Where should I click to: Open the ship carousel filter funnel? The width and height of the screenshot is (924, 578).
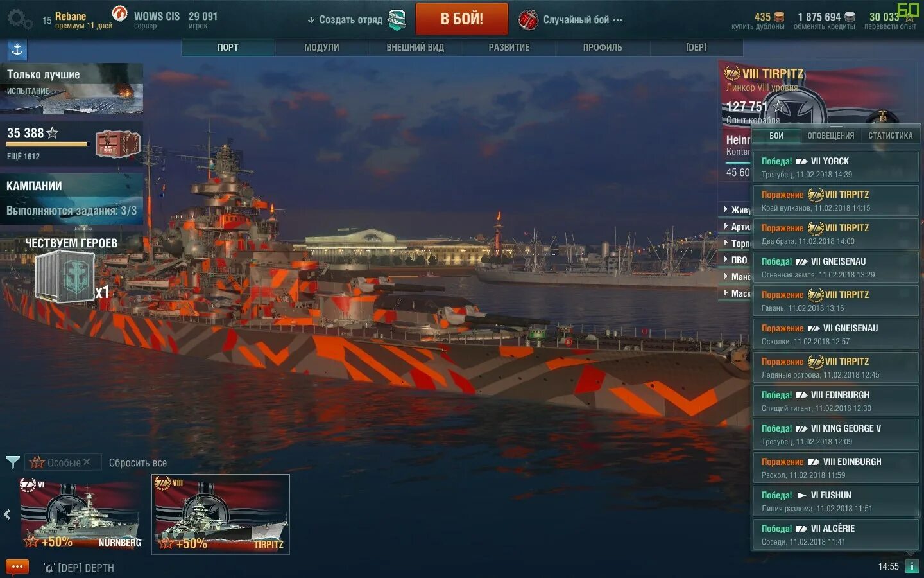(12, 462)
